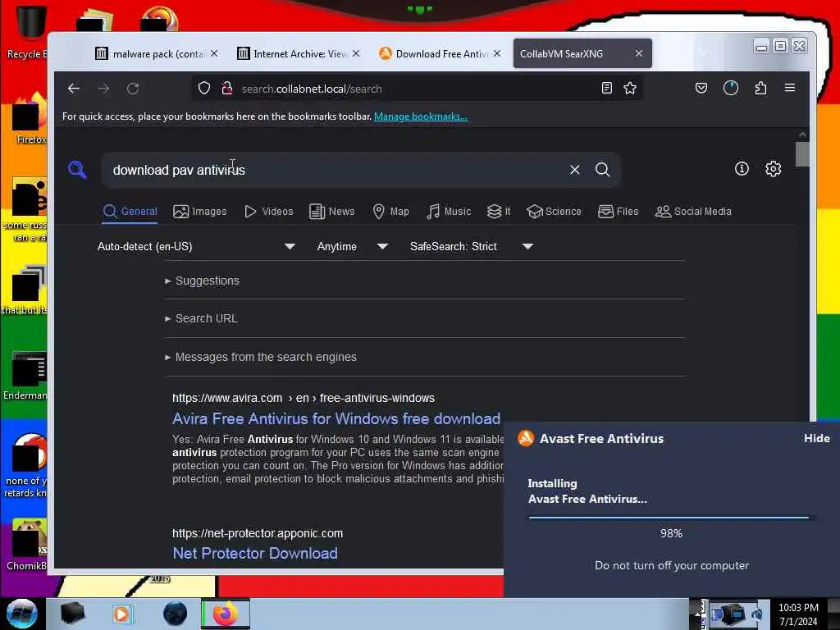Viewport: 840px width, 630px height.
Task: Open the Firefox hamburger menu
Action: [790, 88]
